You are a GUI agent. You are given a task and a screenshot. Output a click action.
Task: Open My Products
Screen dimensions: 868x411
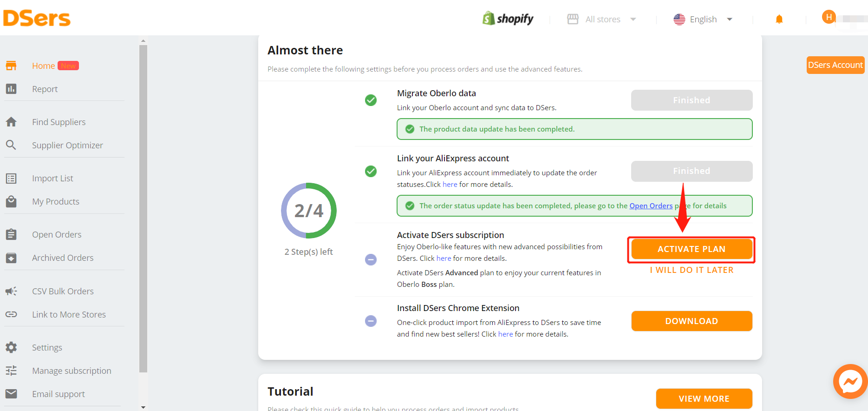[x=56, y=201]
